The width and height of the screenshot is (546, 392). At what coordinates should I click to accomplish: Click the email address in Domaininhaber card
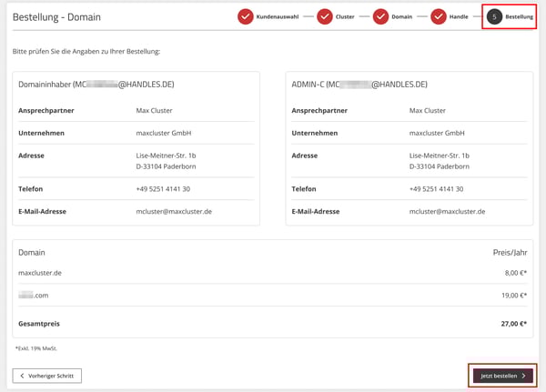tap(174, 211)
